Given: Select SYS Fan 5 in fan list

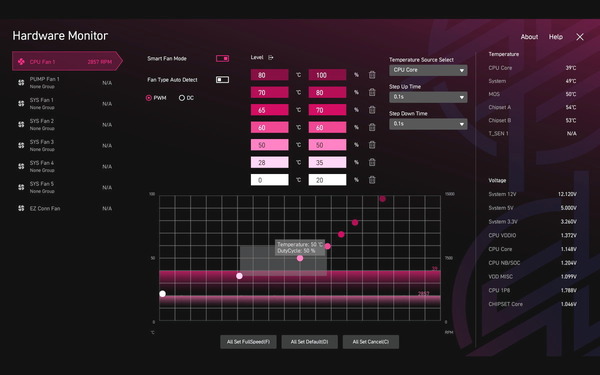Looking at the screenshot, I should 65,187.
